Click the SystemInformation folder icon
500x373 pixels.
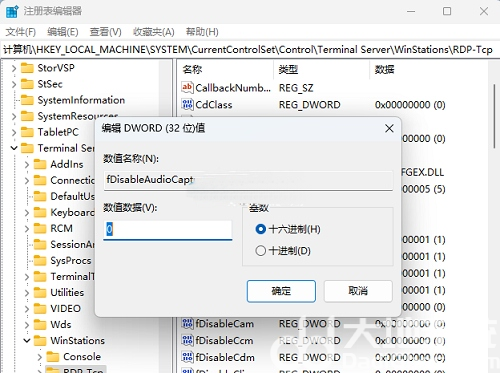click(x=27, y=100)
